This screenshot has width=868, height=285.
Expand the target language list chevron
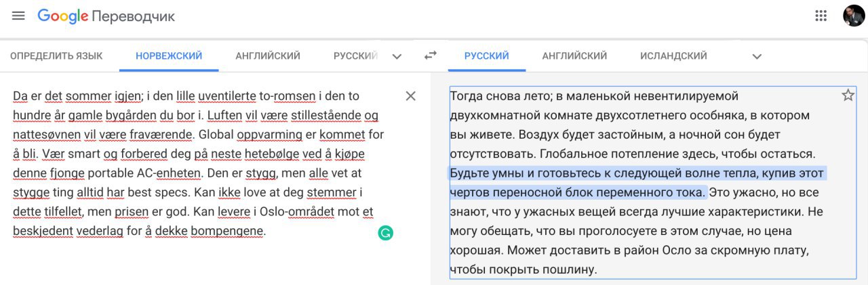(757, 56)
